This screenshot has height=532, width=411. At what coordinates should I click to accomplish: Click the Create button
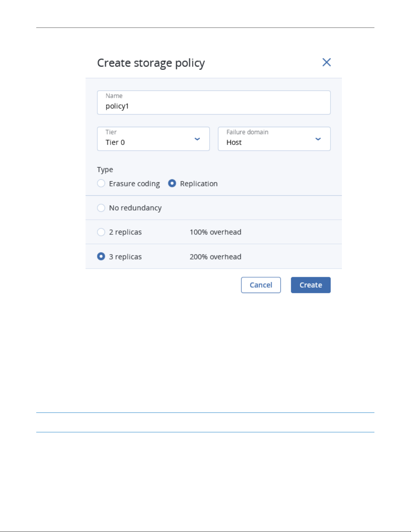pos(311,285)
